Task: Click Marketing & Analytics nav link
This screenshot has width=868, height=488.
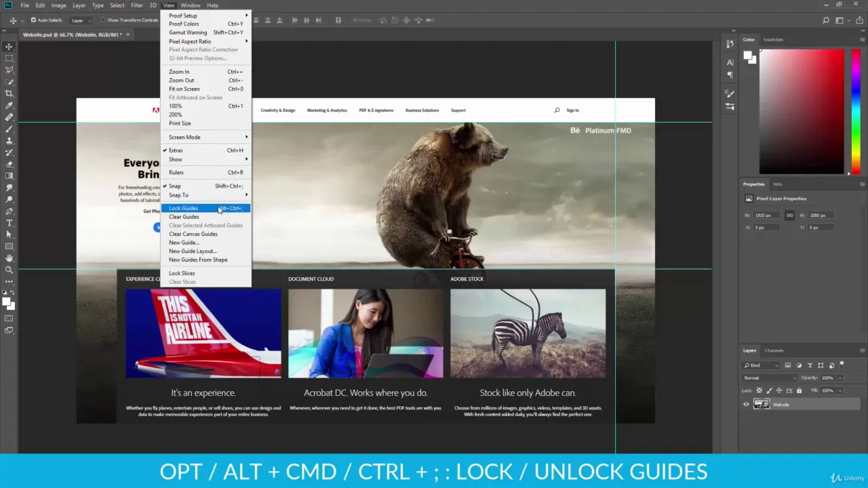Action: [327, 110]
